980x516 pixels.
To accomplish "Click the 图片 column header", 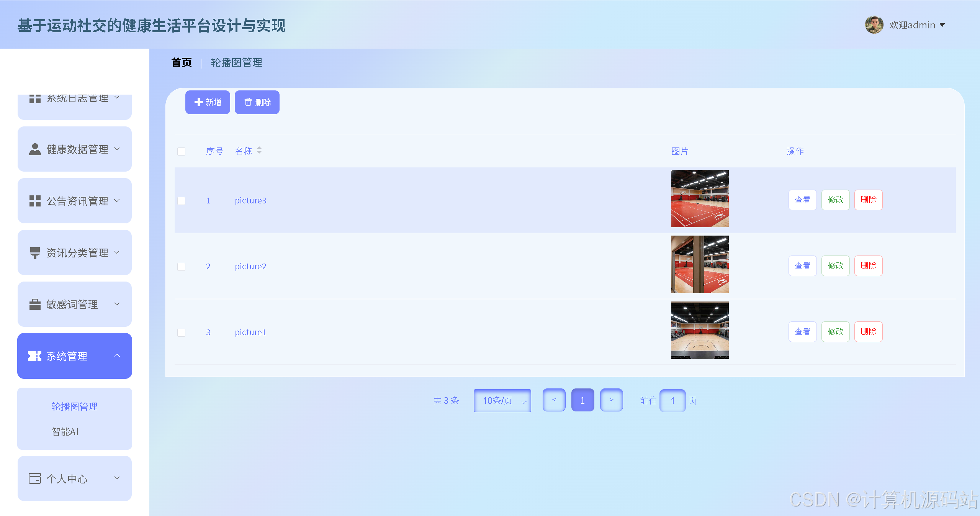I will [680, 151].
